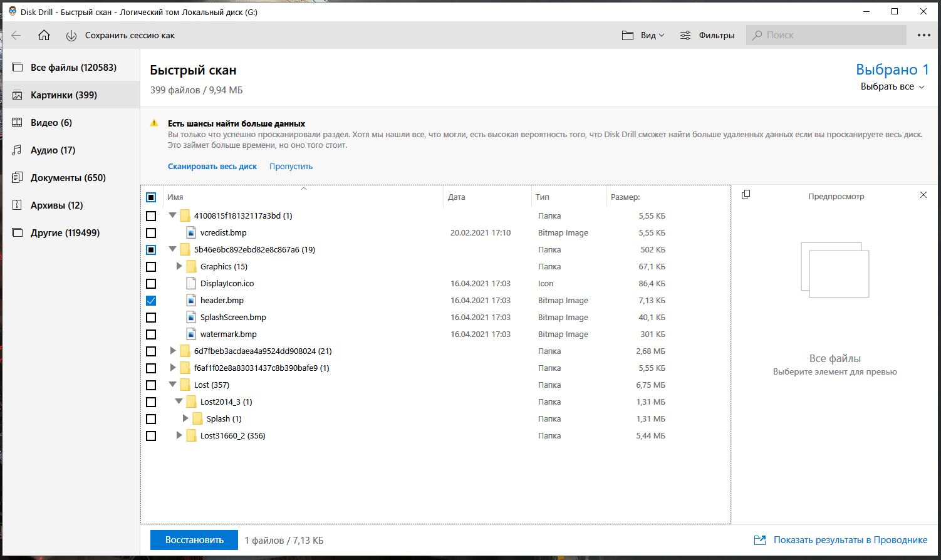Image resolution: width=941 pixels, height=560 pixels.
Task: Click the SplashScreen.bmp file icon
Action: (191, 317)
